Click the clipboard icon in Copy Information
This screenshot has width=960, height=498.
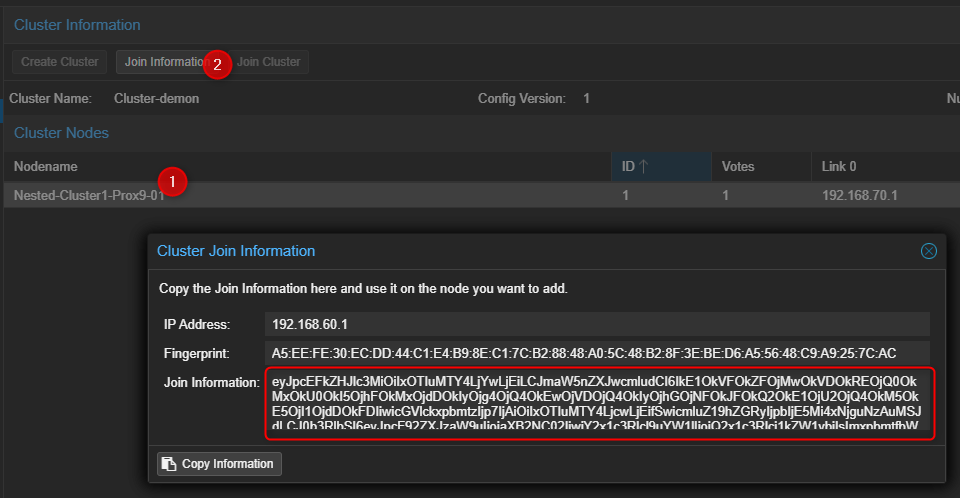pyautogui.click(x=169, y=464)
